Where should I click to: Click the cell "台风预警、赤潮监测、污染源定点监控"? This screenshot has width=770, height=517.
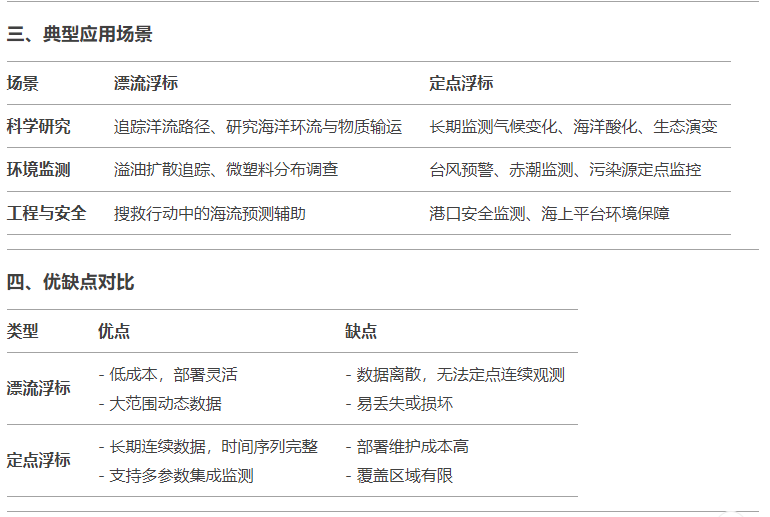pos(565,170)
